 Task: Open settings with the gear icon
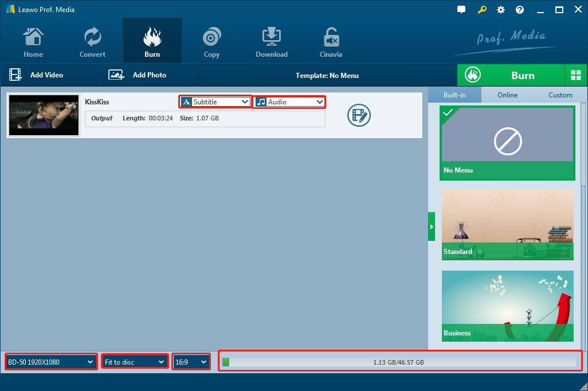(501, 10)
